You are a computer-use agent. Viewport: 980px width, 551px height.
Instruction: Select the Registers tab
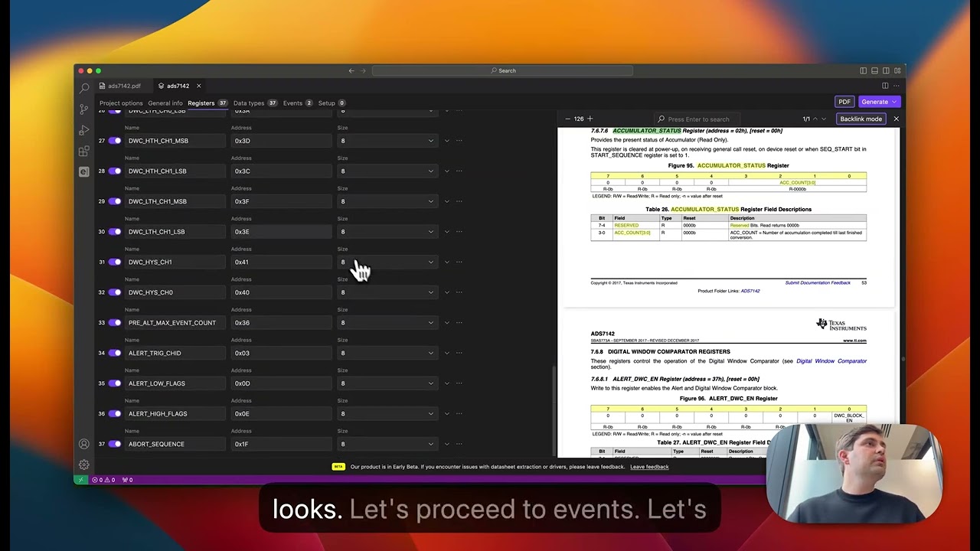207,103
